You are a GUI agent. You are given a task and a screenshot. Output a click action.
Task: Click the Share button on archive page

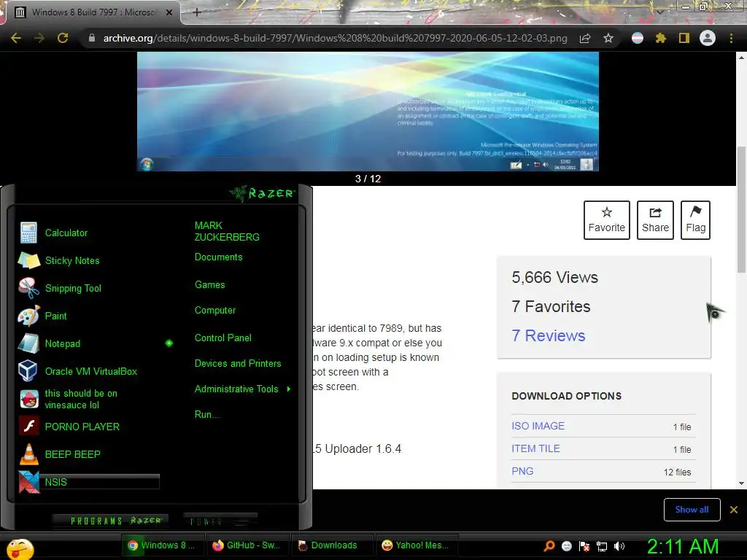point(655,220)
